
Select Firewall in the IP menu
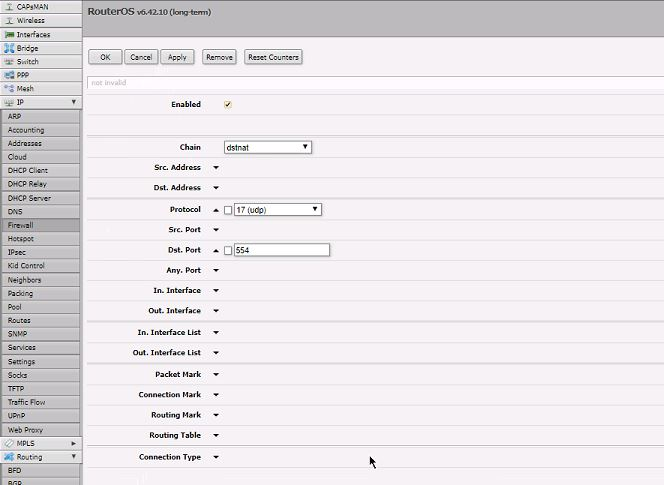coord(41,225)
